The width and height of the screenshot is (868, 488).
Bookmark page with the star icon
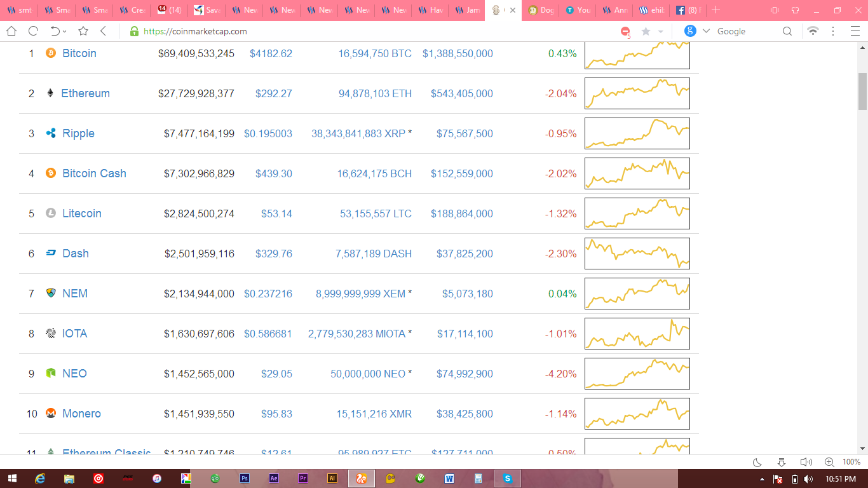click(83, 31)
